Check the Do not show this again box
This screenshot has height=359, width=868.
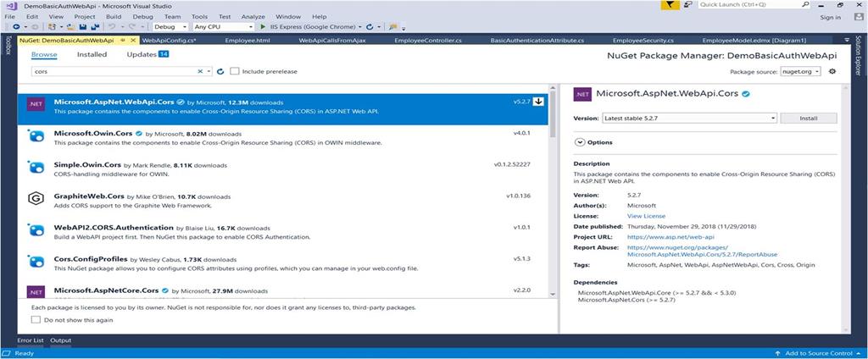(x=36, y=320)
